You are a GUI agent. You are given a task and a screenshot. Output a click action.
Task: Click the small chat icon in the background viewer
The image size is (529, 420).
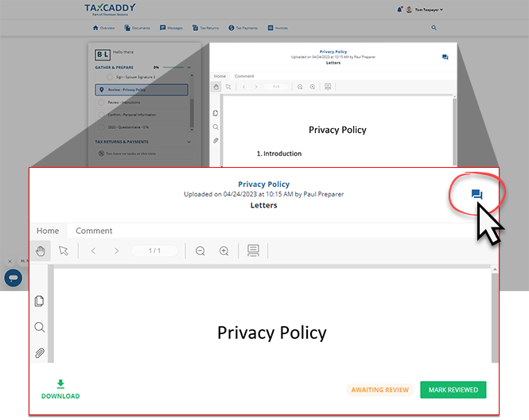coord(445,57)
